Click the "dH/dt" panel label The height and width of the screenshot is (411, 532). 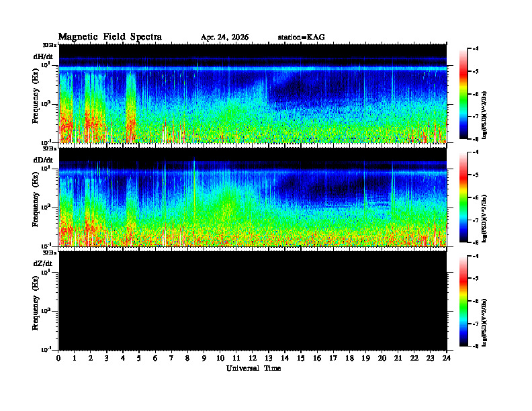(x=43, y=56)
